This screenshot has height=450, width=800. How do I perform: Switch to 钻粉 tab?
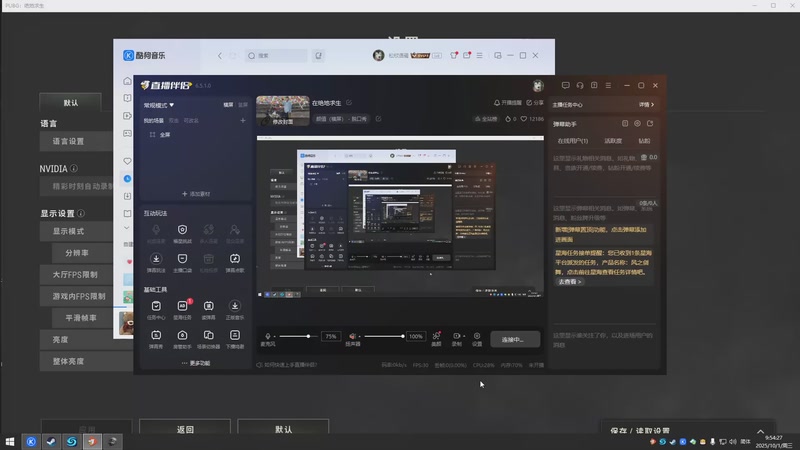click(644, 141)
